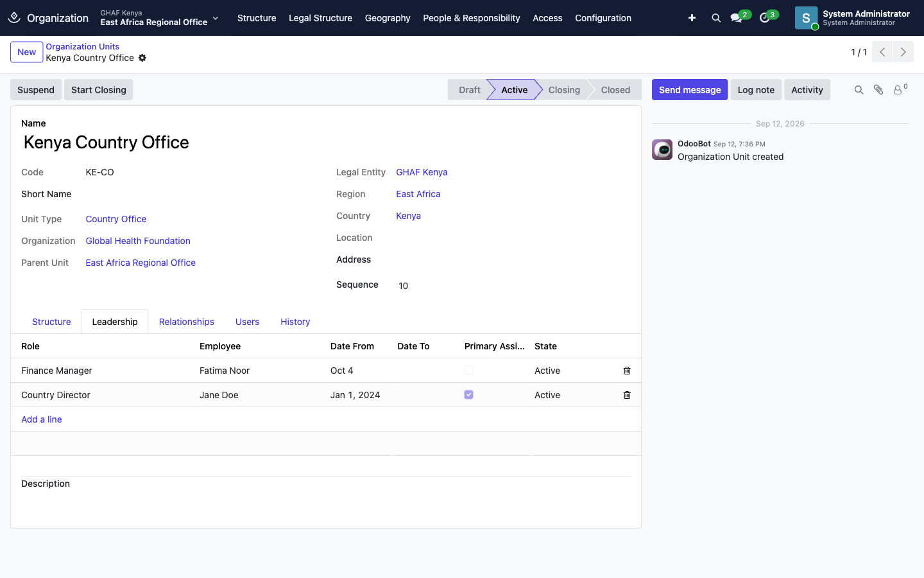The width and height of the screenshot is (924, 578).
Task: Click Log note button
Action: click(756, 90)
